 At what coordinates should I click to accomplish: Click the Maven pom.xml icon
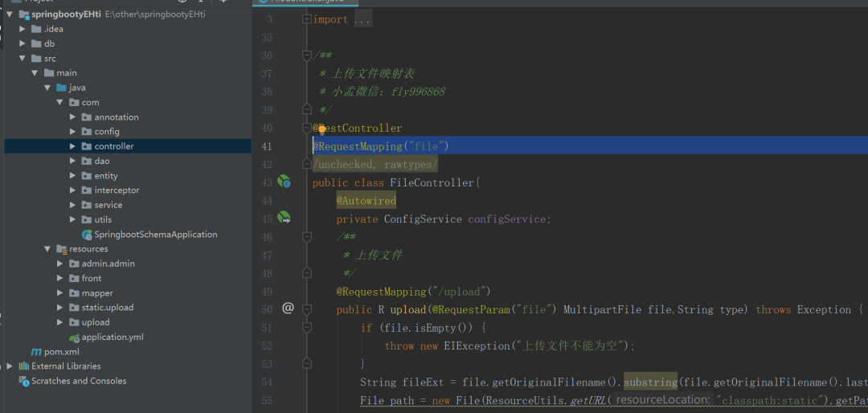click(x=36, y=352)
